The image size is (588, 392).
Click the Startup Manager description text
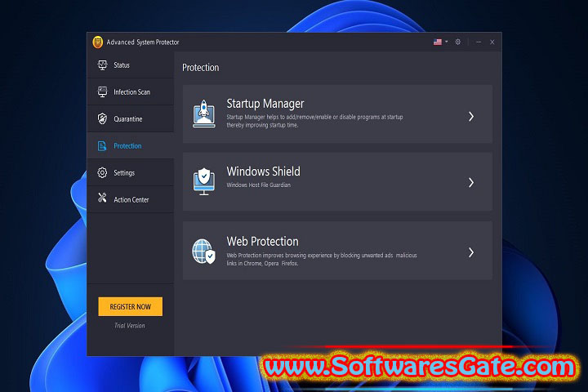[314, 121]
